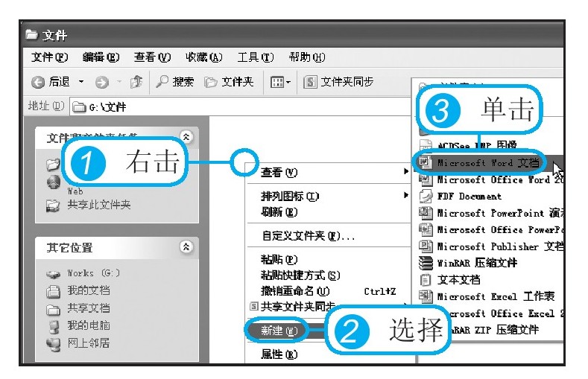Click the WinRAR archive icon

click(x=426, y=263)
